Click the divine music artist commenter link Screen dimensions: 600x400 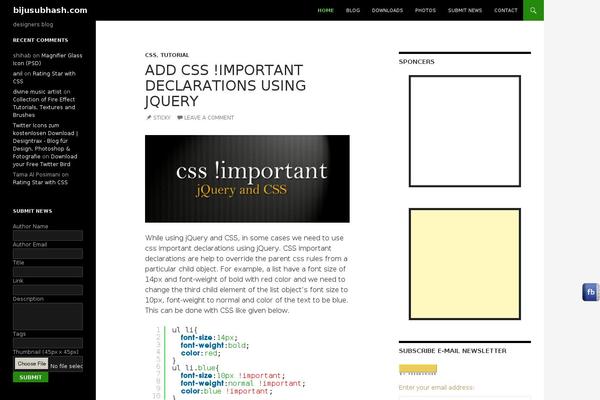(37, 92)
